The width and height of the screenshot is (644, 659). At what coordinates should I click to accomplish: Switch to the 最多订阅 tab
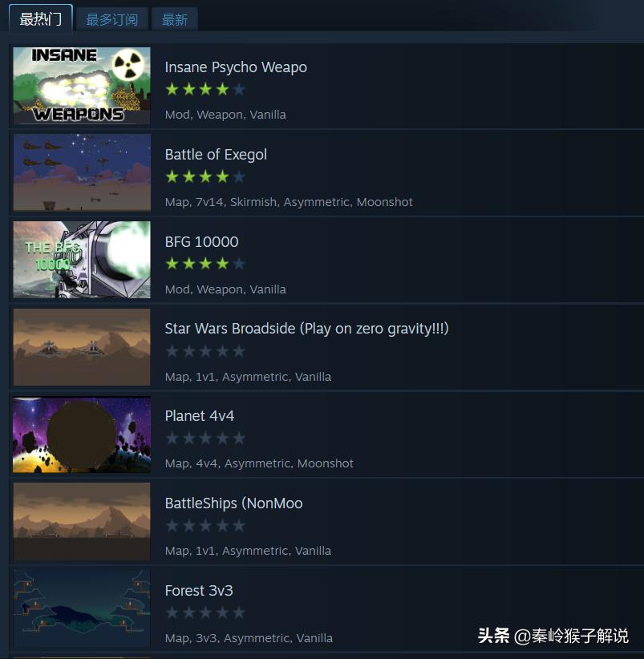tap(111, 19)
